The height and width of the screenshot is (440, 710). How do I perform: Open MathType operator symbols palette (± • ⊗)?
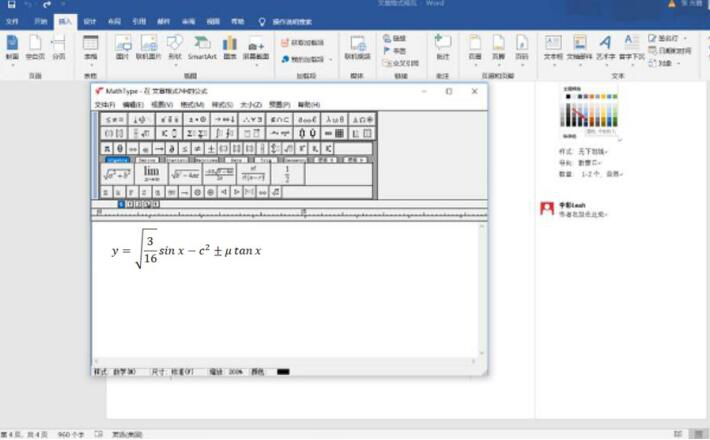[x=197, y=120]
